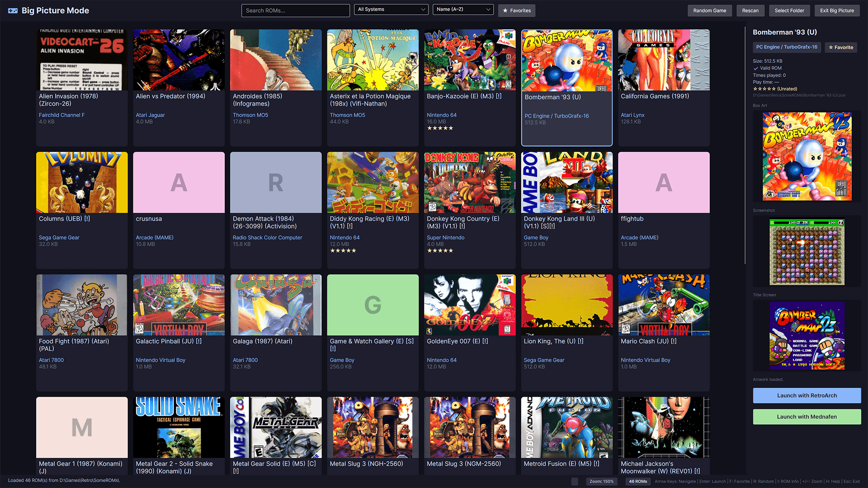Open the Select Folder dialog

point(789,10)
